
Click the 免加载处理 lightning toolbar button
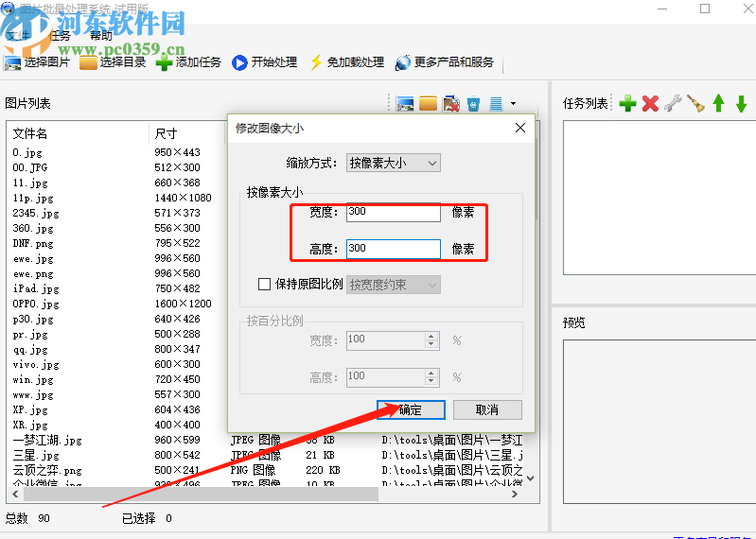(347, 62)
